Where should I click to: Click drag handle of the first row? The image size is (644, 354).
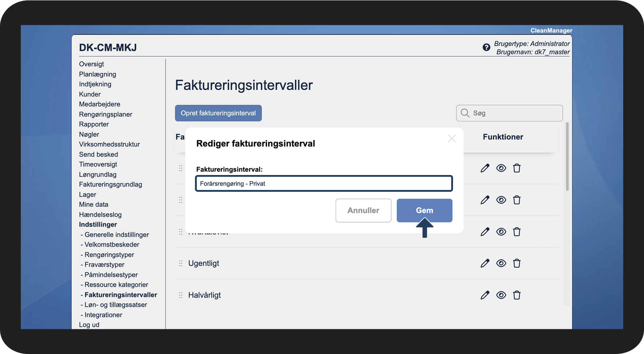click(x=181, y=168)
